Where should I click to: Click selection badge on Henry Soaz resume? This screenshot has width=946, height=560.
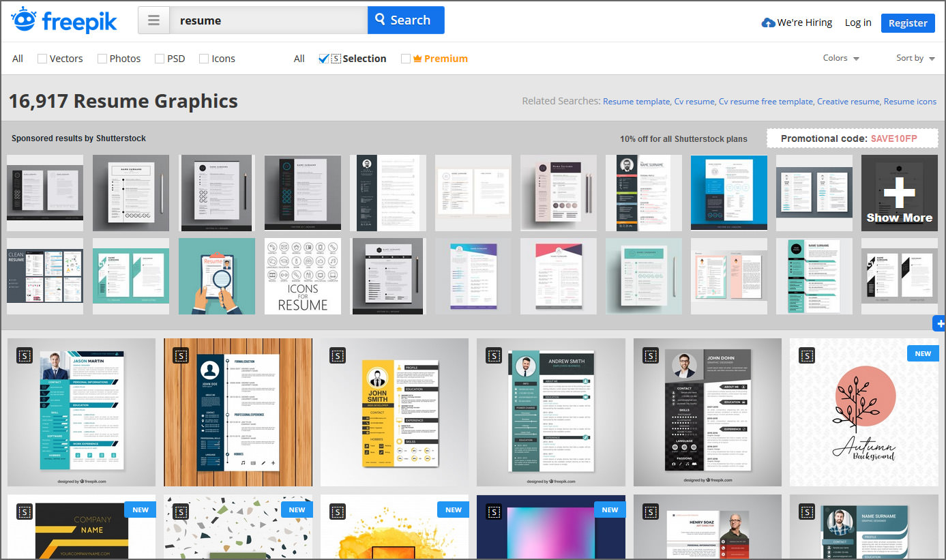pos(651,512)
